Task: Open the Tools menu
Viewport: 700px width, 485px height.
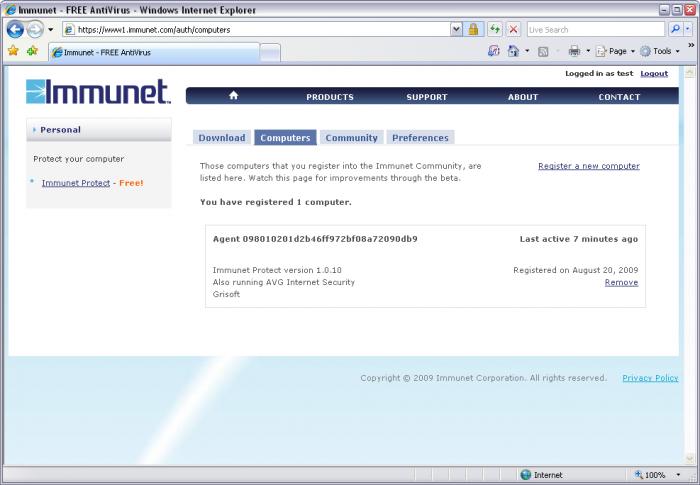Action: [660, 51]
